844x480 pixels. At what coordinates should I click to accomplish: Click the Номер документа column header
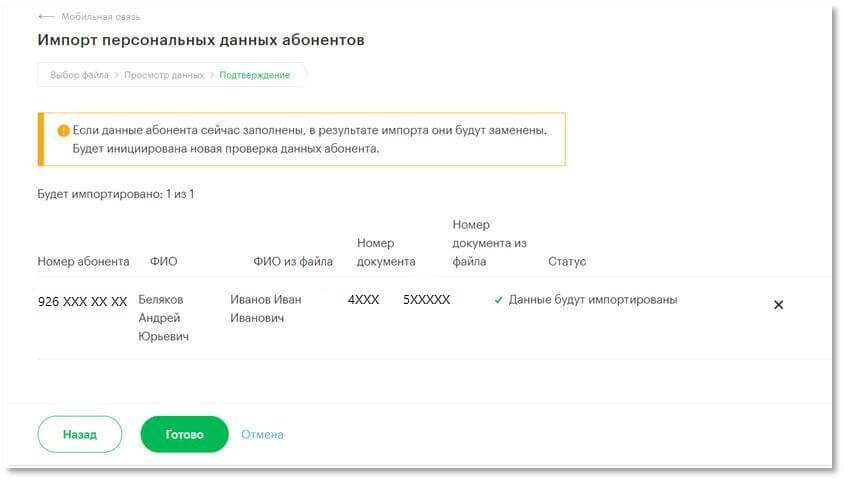[386, 252]
